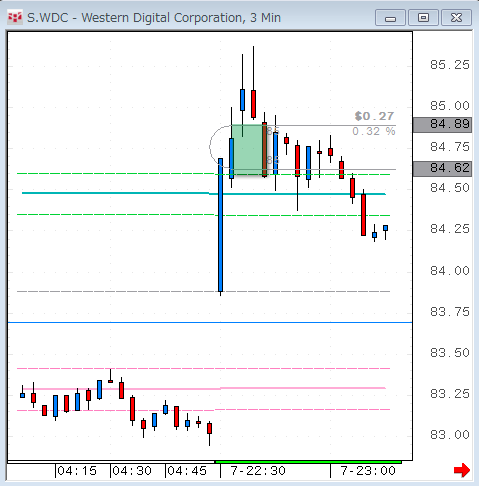Click the 04:15 time axis label
479x486 pixels.
point(77,471)
